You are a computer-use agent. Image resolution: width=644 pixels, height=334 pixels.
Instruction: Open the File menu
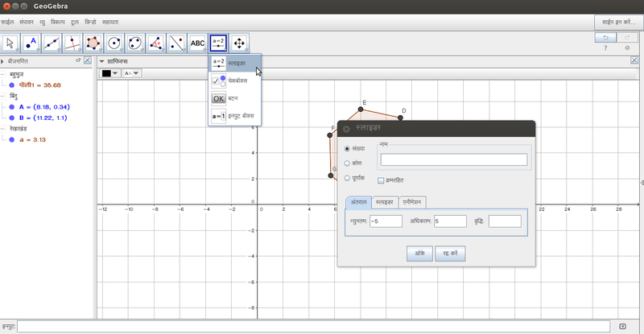(x=7, y=23)
